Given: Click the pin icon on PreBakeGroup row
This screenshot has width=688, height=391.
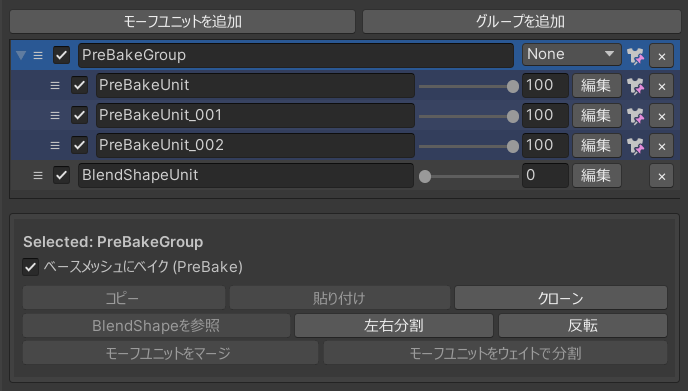Looking at the screenshot, I should click(635, 56).
